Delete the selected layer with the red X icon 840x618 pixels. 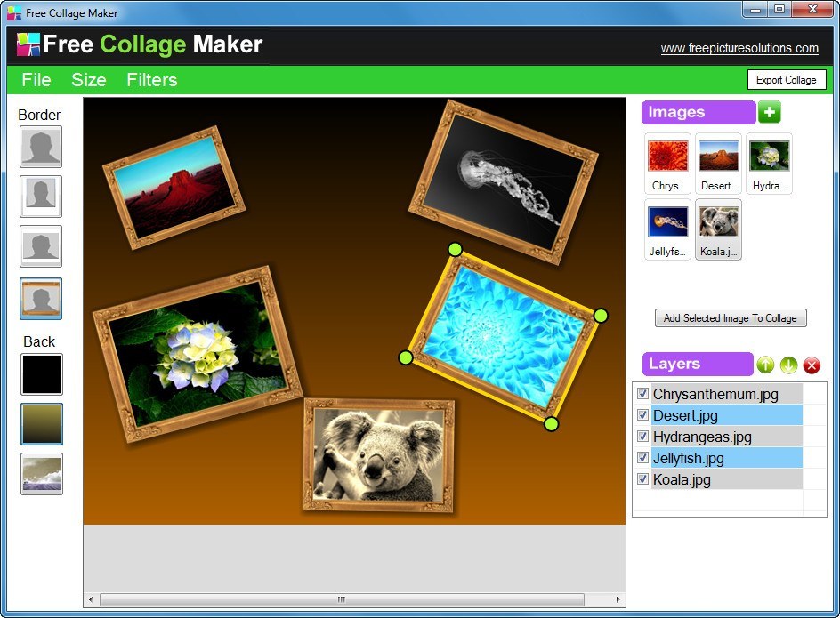[x=812, y=365]
